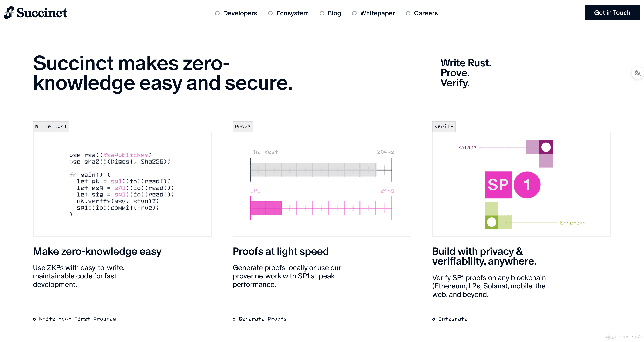
Task: Click the let msg = sp1::io::read(); line
Action: [125, 188]
